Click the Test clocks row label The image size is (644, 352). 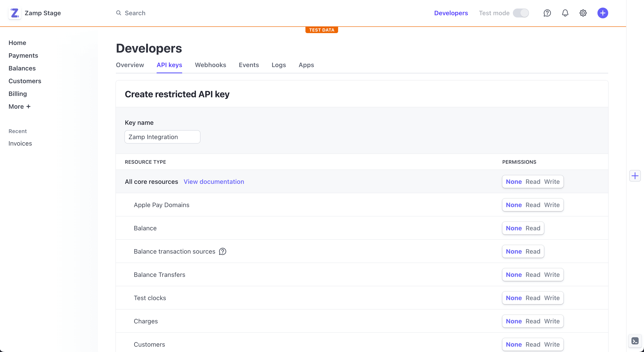click(x=150, y=298)
